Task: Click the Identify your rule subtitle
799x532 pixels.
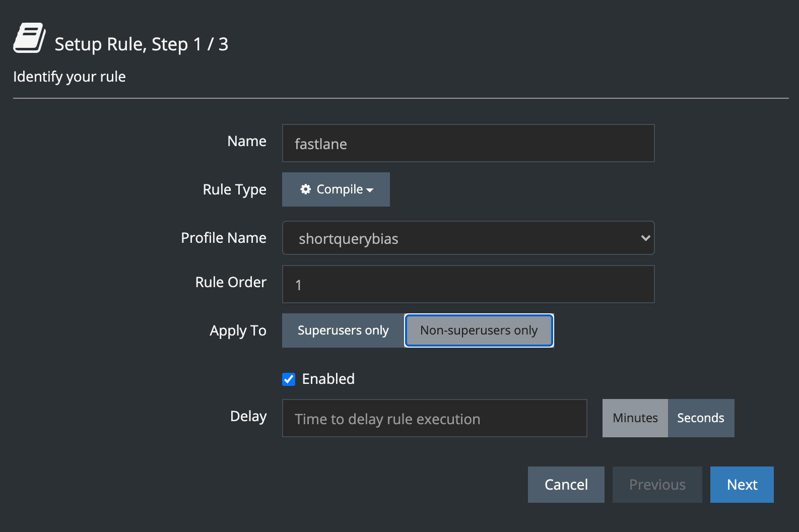Action: (x=70, y=77)
